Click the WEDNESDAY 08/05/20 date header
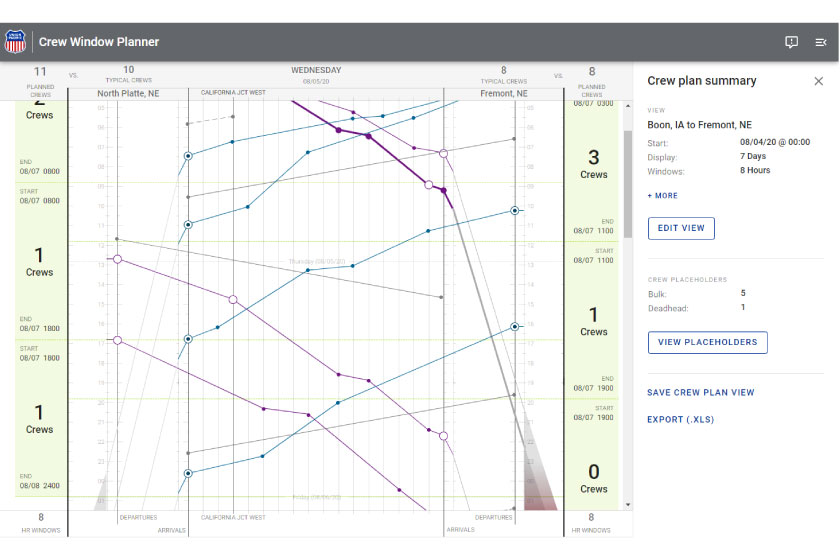Image resolution: width=840 pixels, height=560 pixels. 316,75
